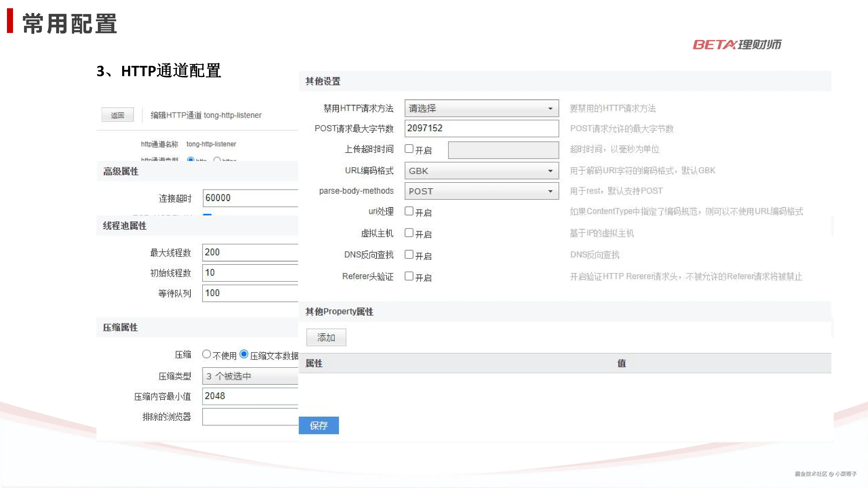Click the 返回 back button
Screen dimensions: 868x488
click(117, 115)
